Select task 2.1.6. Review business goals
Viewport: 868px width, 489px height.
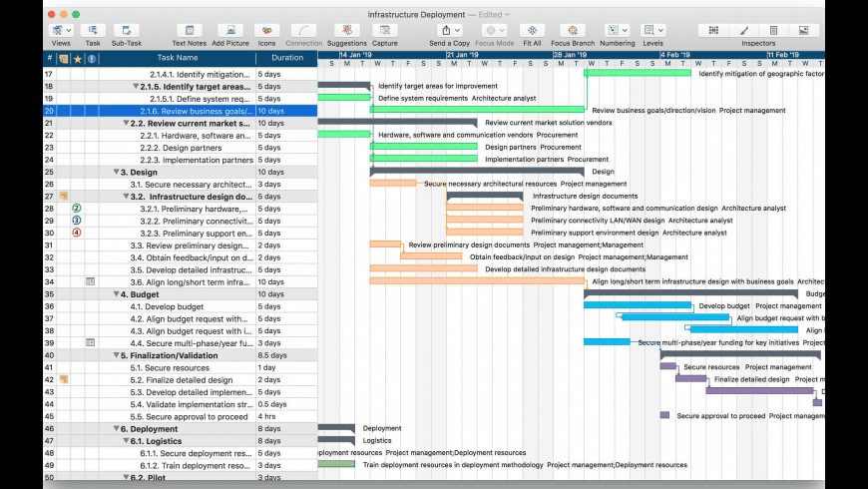pos(197,111)
